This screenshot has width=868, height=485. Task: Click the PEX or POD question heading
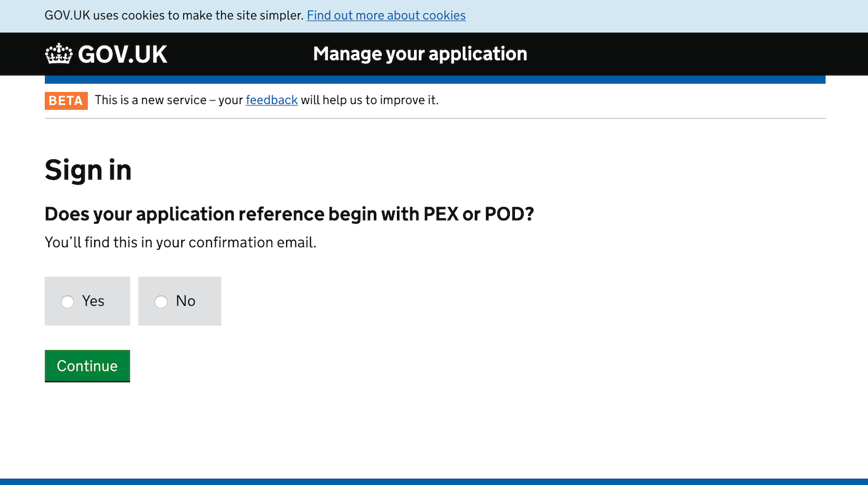coord(289,214)
